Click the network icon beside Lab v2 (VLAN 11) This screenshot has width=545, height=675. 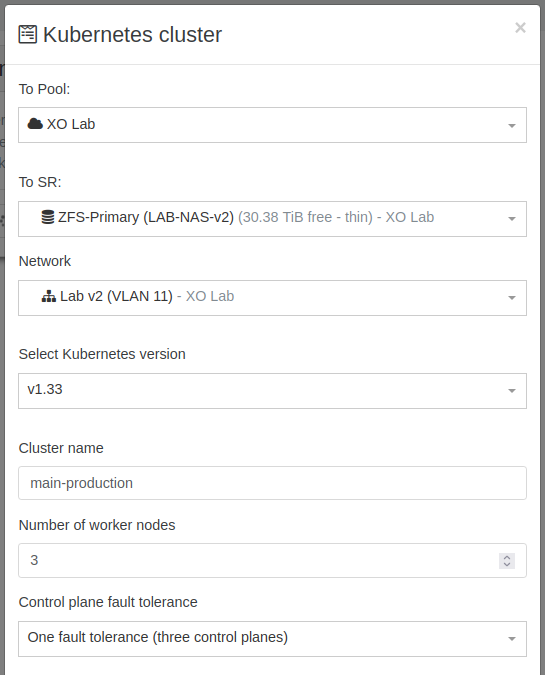pyautogui.click(x=49, y=296)
